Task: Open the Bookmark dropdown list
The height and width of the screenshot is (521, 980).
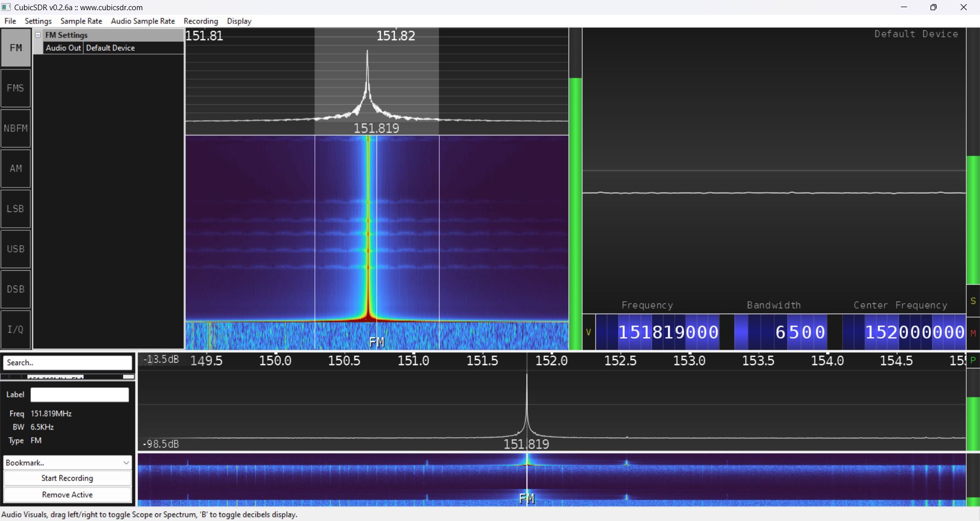Action: point(67,463)
